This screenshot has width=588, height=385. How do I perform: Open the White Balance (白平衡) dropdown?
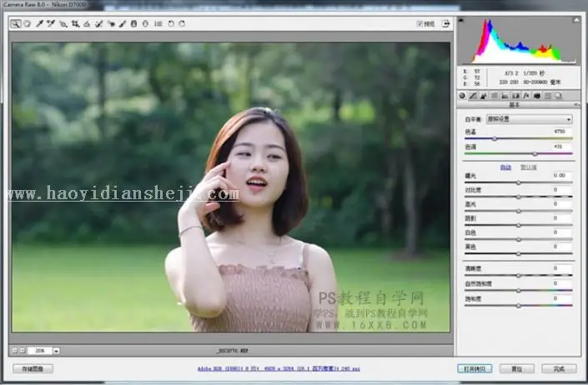pos(529,119)
